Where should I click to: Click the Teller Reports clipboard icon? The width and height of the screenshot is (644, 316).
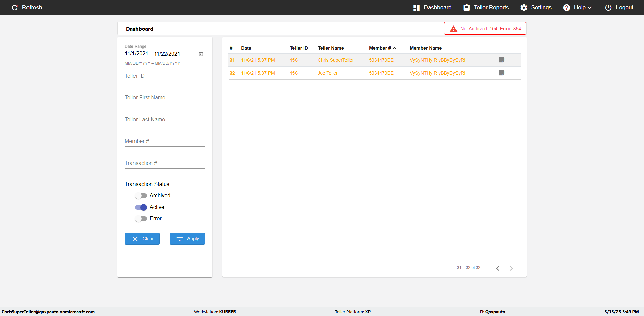point(466,7)
